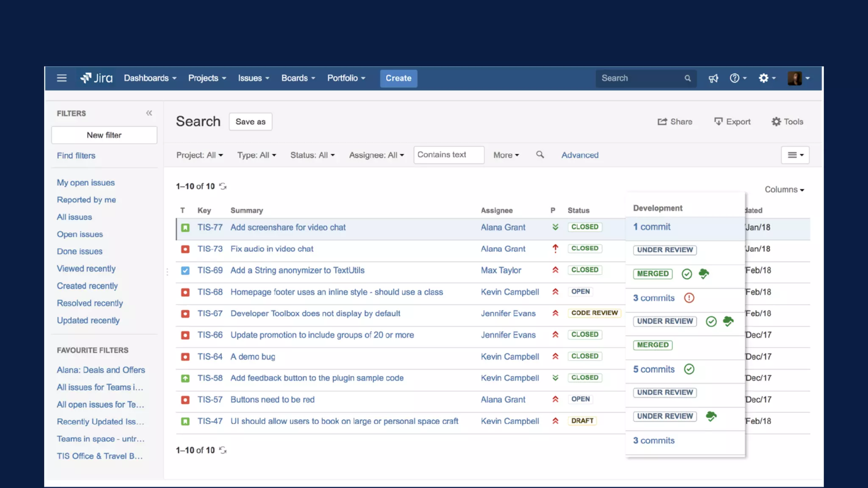Click refresh icon beside top results count
868x488 pixels.
point(223,186)
